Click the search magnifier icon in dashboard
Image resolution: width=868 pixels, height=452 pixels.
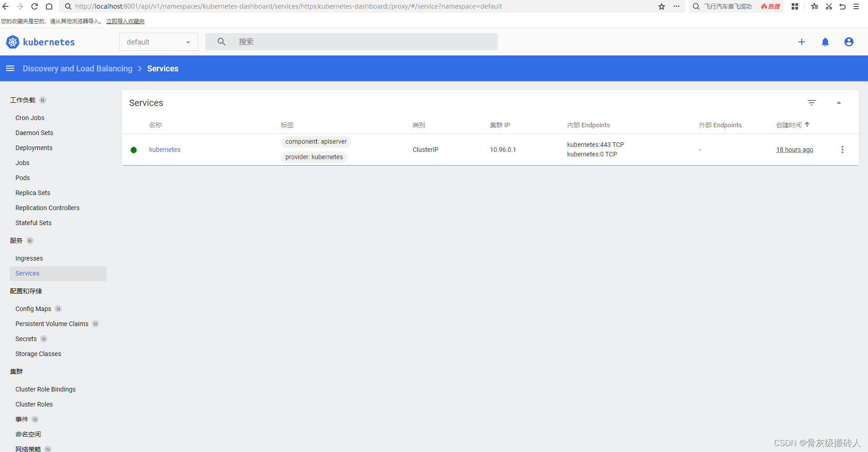click(221, 42)
